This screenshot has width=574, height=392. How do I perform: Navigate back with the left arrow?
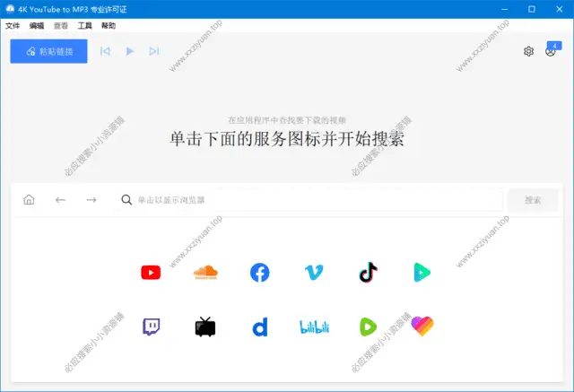[x=60, y=200]
